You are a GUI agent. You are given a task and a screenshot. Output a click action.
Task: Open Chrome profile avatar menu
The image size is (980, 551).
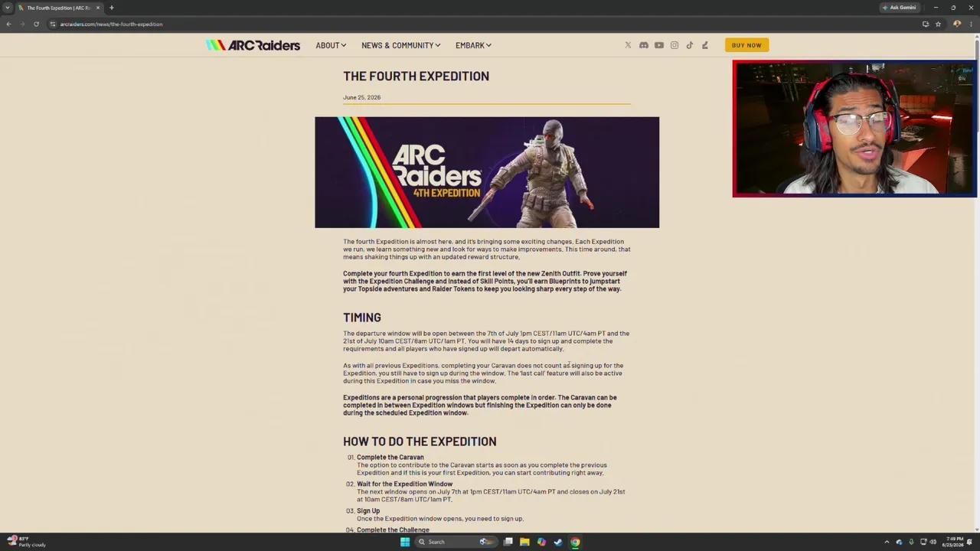point(957,24)
